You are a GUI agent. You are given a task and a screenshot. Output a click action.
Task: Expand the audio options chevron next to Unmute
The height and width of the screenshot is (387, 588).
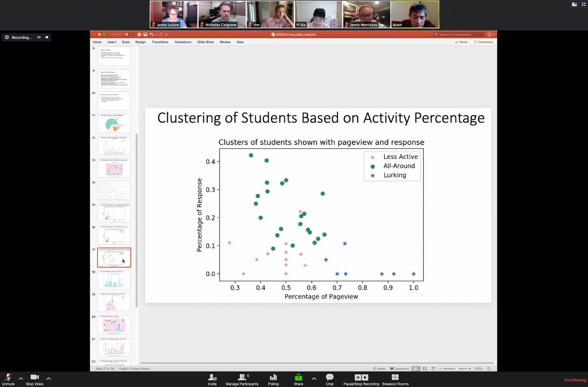tap(20, 378)
